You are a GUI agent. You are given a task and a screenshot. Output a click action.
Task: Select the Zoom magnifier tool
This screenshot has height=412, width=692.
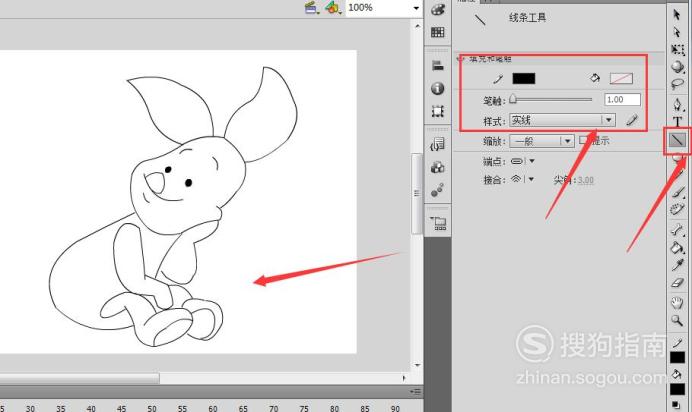click(x=677, y=320)
